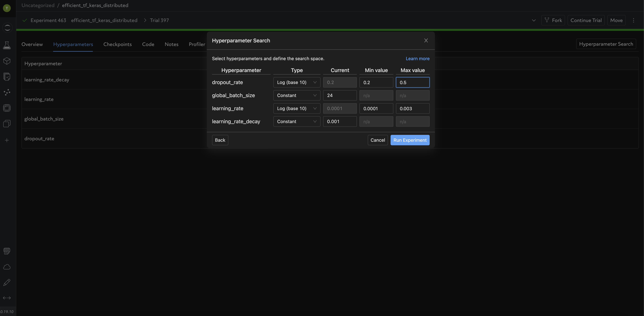Screen dimensions: 644x316
Task: Open global_batch_size Type Constant dropdown
Action: point(296,95)
